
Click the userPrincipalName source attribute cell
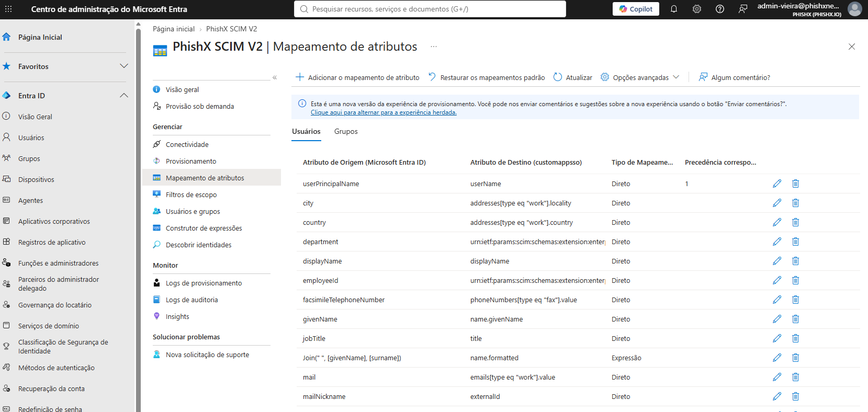331,184
